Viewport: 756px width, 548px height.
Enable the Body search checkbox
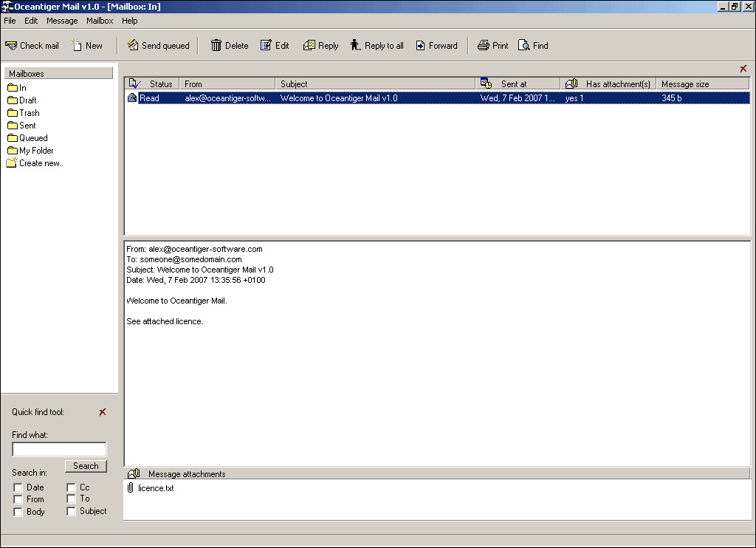point(18,512)
